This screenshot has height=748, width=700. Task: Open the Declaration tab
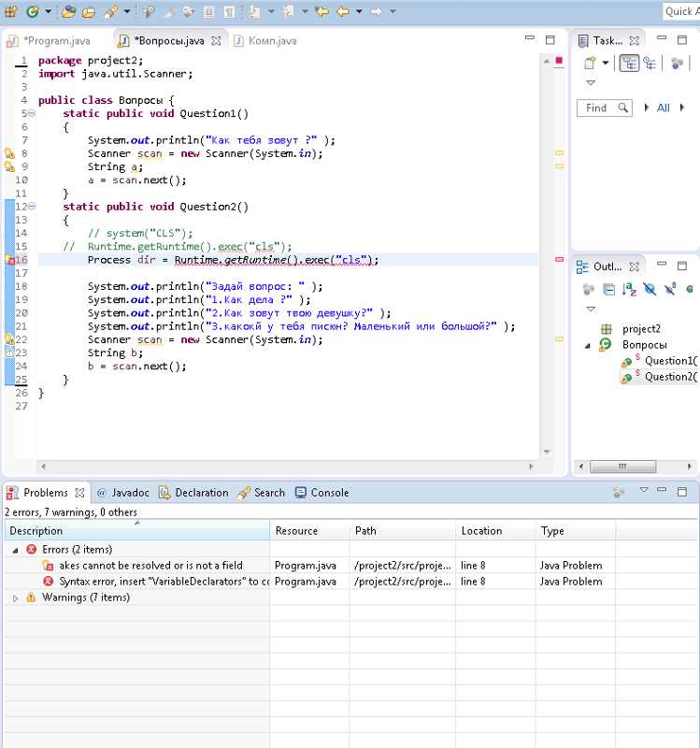[193, 493]
